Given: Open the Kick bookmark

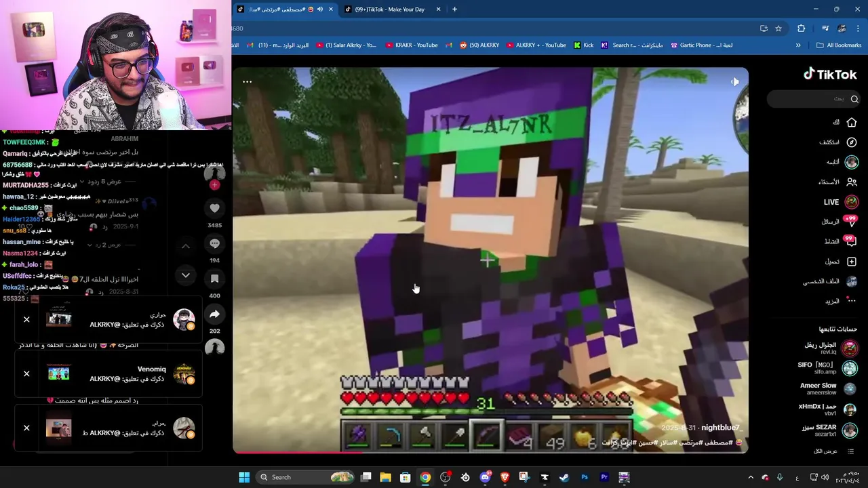Looking at the screenshot, I should coord(583,45).
